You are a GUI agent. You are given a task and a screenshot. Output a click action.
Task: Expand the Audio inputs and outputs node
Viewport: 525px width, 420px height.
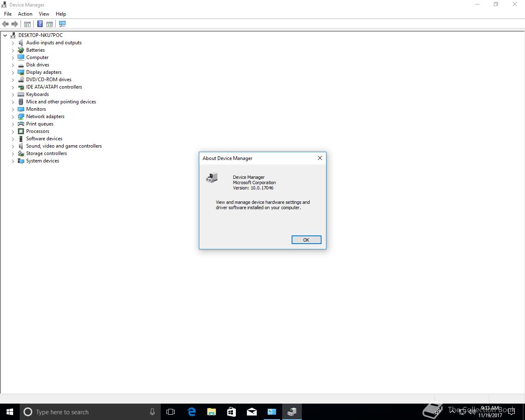13,43
